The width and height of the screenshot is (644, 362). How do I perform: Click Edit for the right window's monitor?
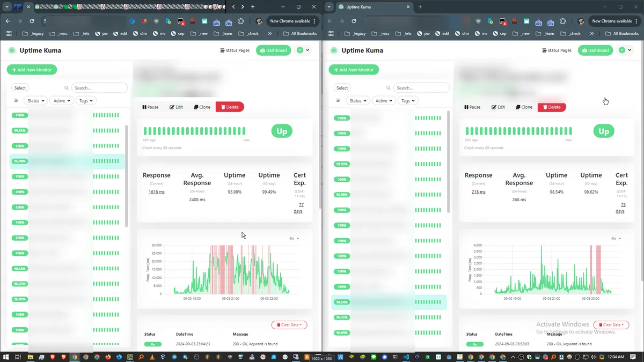click(498, 107)
